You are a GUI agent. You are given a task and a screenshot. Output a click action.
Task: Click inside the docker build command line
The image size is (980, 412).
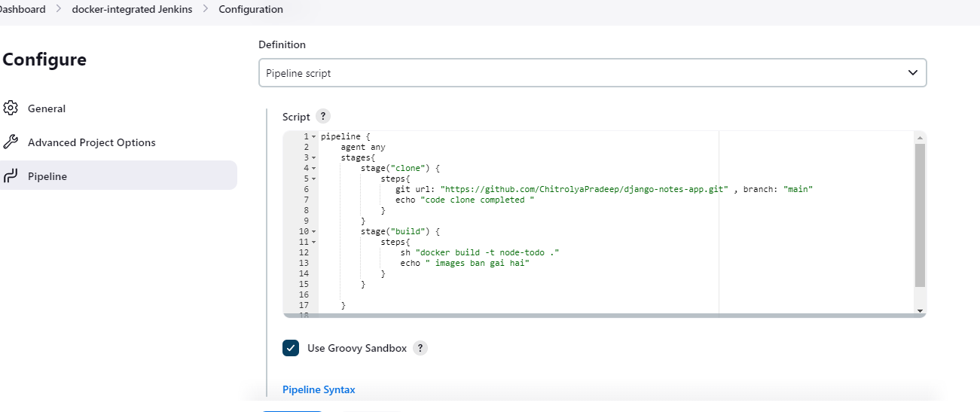(480, 252)
